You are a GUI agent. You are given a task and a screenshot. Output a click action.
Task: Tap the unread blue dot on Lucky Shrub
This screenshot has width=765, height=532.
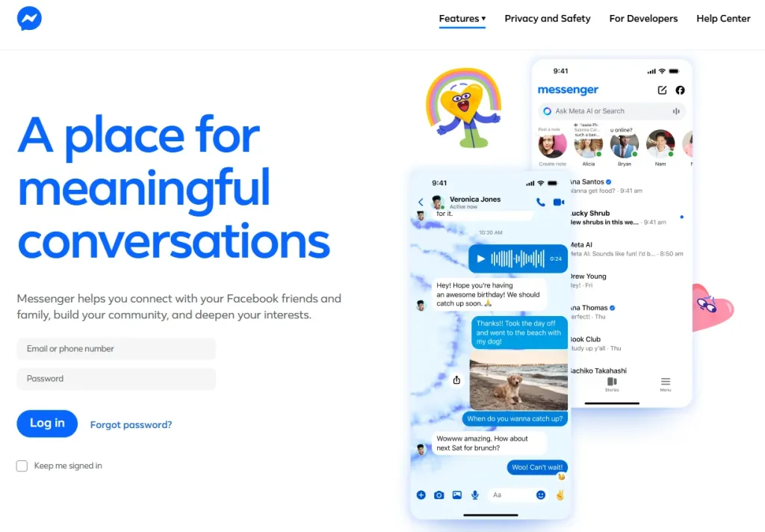[681, 217]
